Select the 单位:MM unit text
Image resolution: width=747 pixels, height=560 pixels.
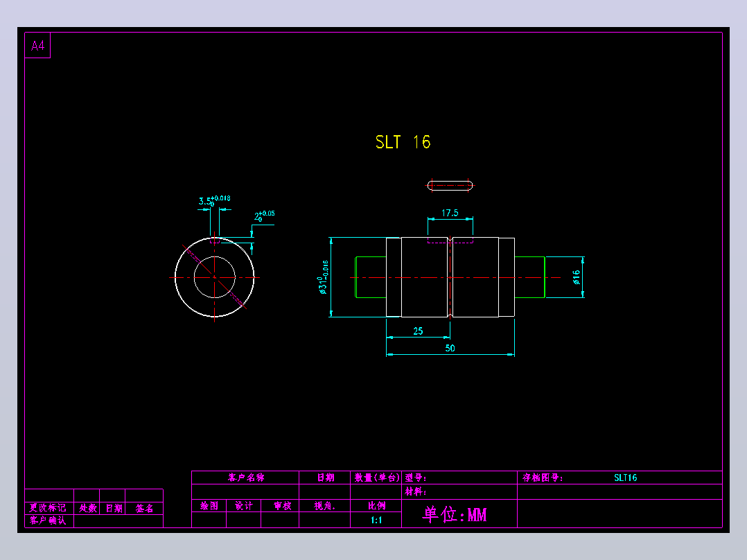455,514
